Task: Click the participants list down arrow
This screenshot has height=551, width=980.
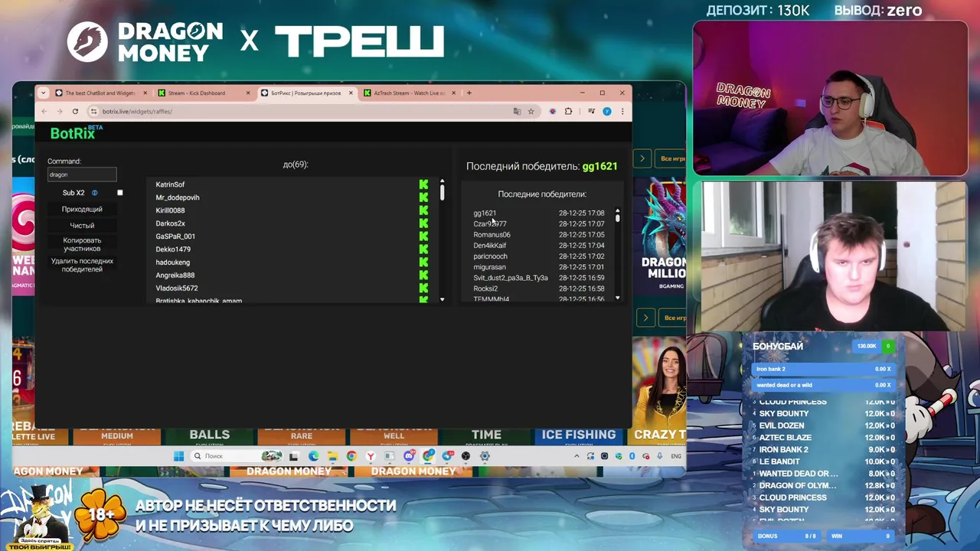Action: 442,299
